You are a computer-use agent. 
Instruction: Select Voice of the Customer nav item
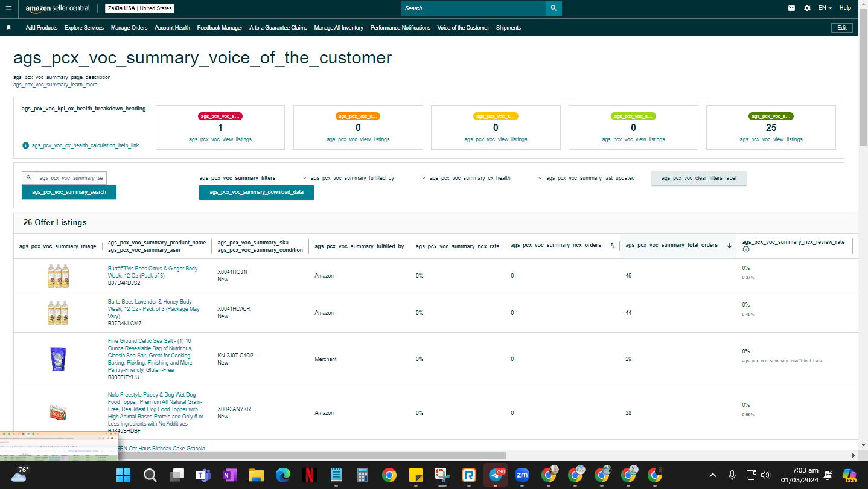point(463,28)
